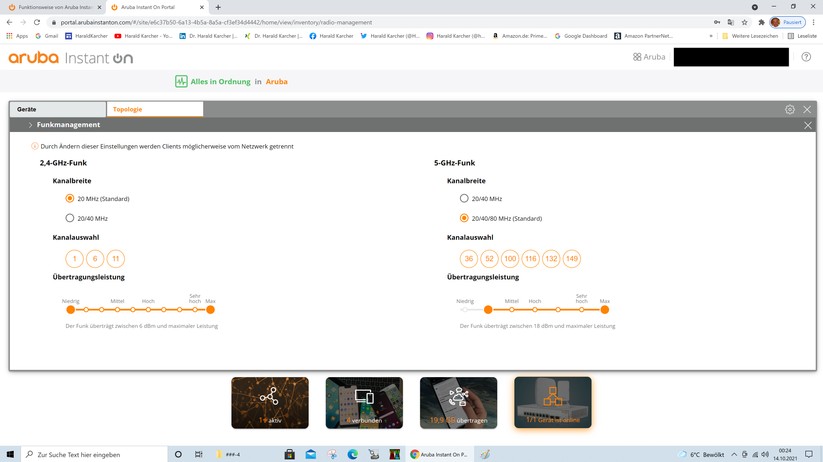Open the Aruba site selector
This screenshot has height=462, width=823.
pyautogui.click(x=649, y=57)
